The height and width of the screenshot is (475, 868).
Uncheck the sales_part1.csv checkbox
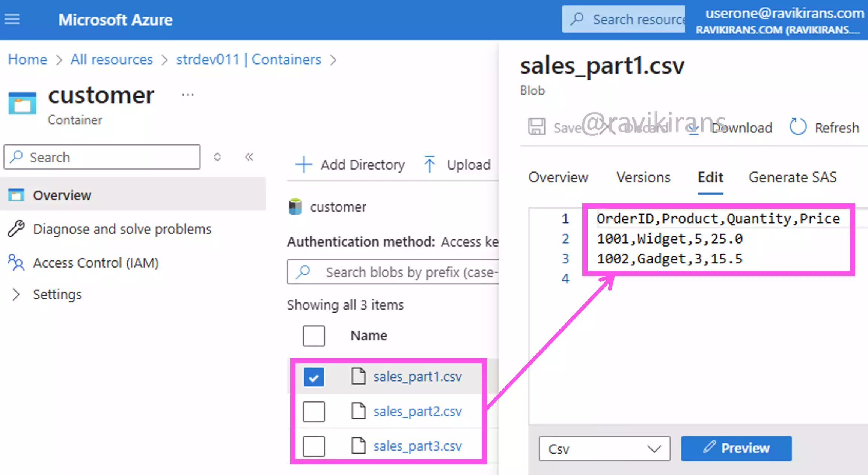pyautogui.click(x=313, y=377)
